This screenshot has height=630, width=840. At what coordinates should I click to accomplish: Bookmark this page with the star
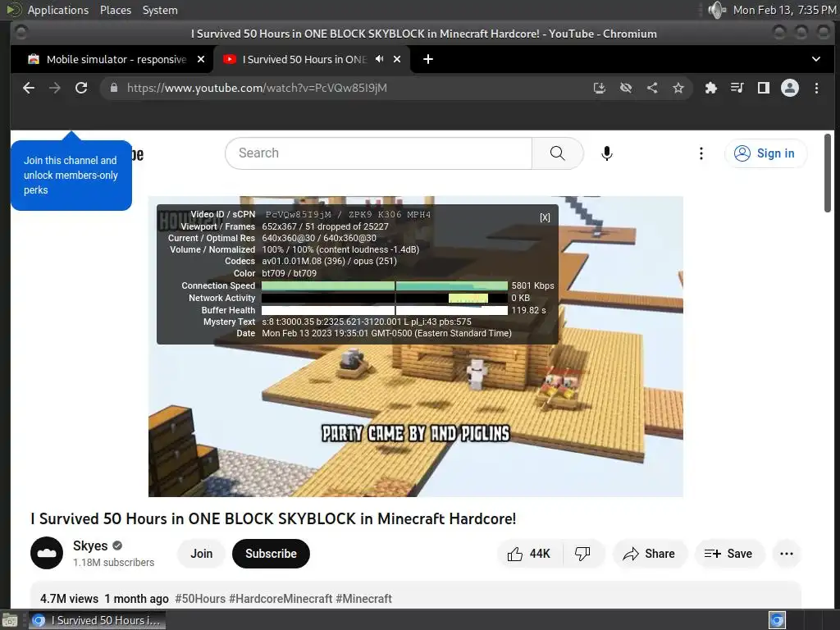point(678,88)
